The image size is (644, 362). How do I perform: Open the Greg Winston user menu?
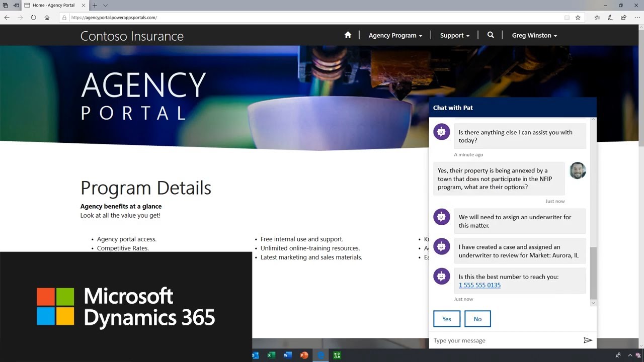tap(534, 35)
